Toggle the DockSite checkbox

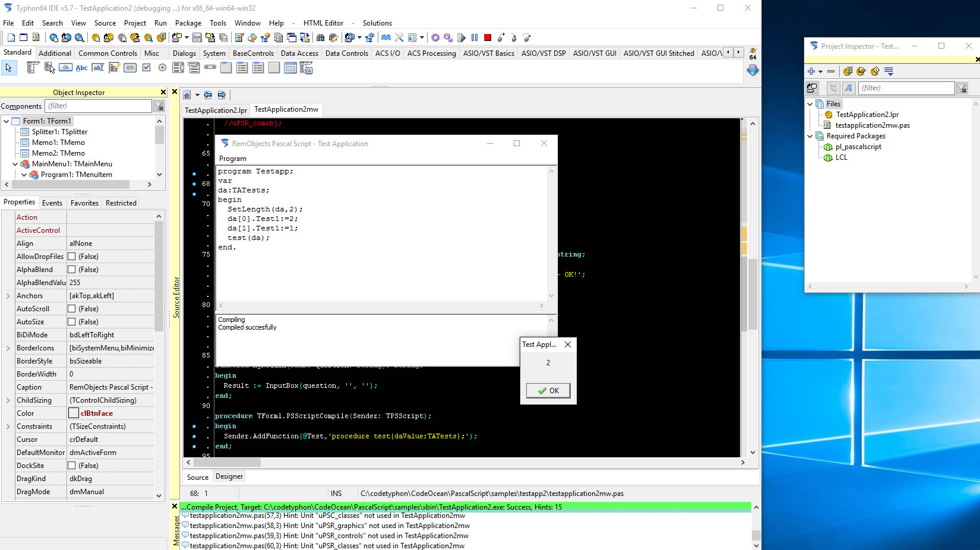tap(72, 466)
